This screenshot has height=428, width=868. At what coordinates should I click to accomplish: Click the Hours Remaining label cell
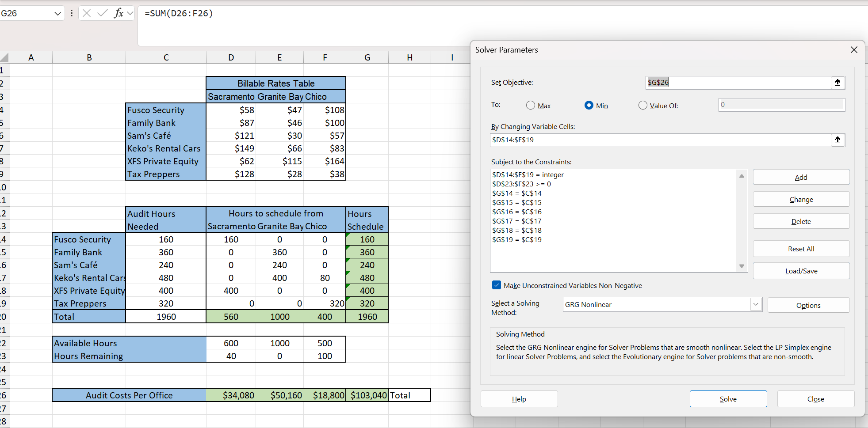[x=129, y=356]
